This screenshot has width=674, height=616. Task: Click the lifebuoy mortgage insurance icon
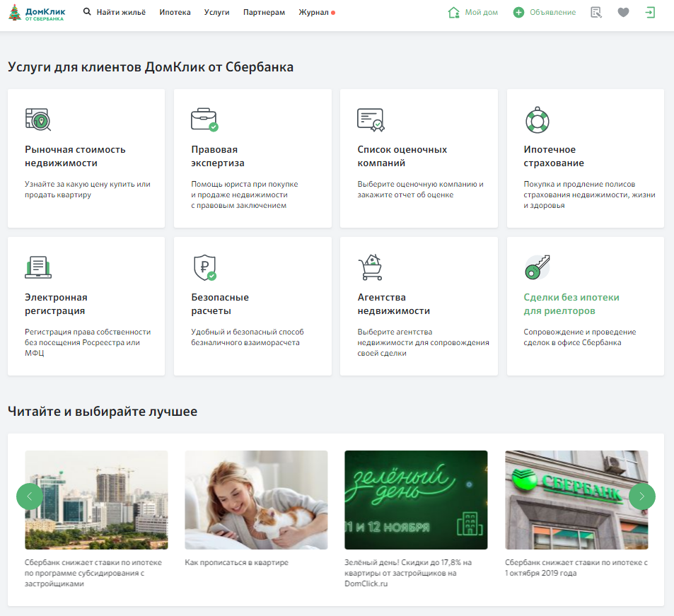[537, 120]
